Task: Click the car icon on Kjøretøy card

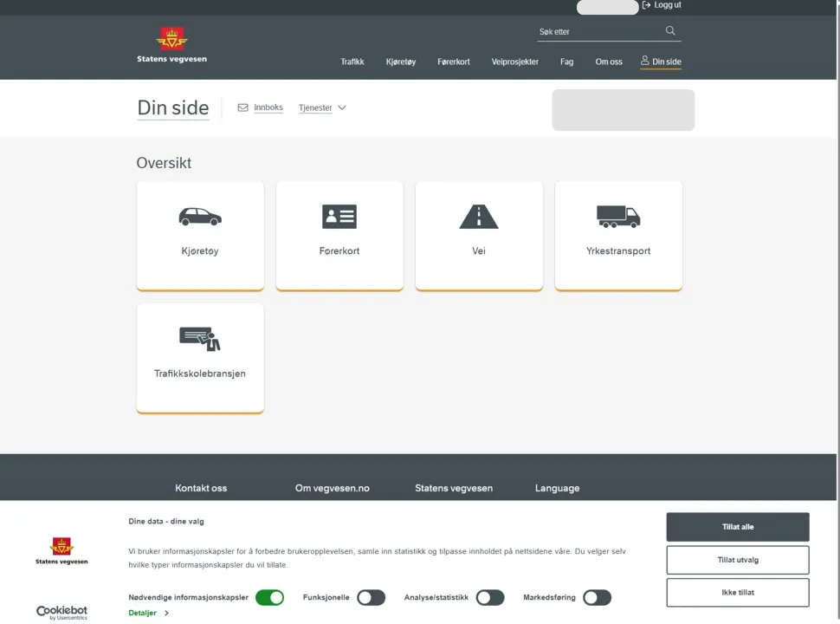Action: (x=200, y=217)
